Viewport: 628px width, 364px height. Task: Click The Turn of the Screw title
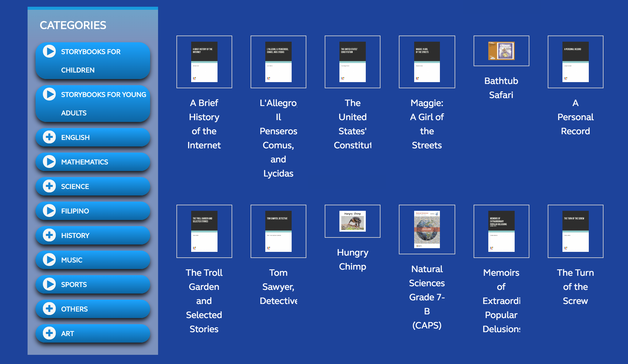tap(575, 287)
